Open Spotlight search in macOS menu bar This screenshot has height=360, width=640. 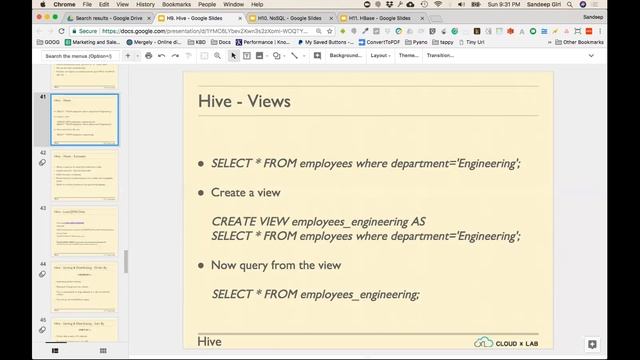click(x=569, y=4)
